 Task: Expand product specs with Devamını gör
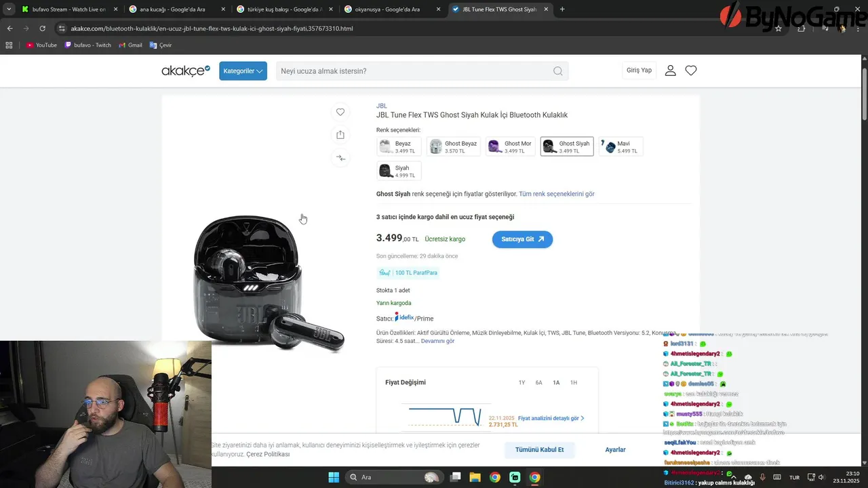point(437,341)
